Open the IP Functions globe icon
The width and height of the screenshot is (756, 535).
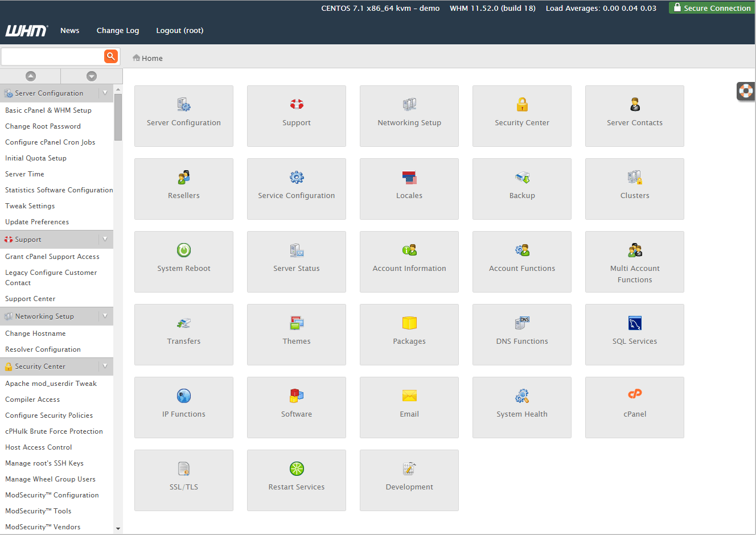click(x=184, y=396)
